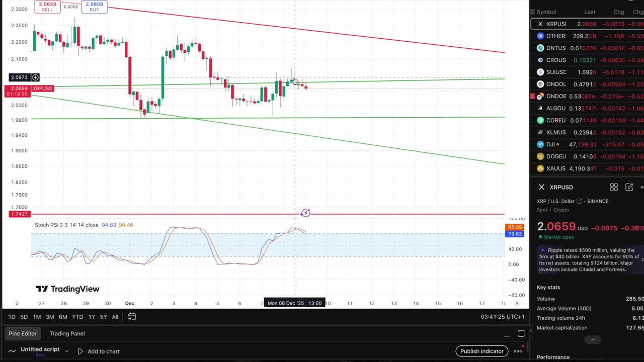Click the plus icon at the 2.0972 price label
The height and width of the screenshot is (362, 644).
(x=35, y=77)
